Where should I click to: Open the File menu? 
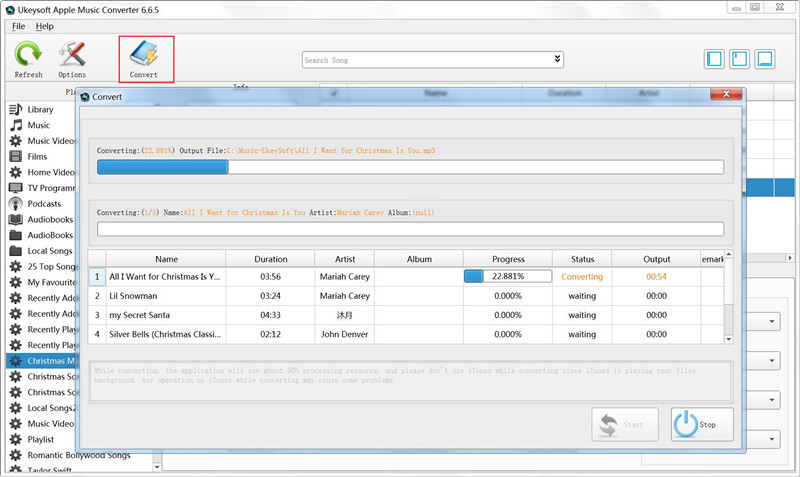click(x=18, y=26)
